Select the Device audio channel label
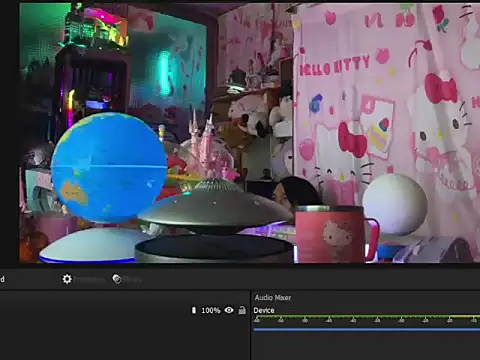The image size is (480, 360). [x=264, y=310]
